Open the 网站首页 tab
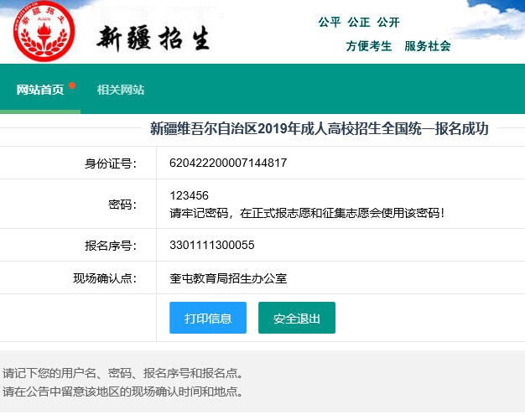The width and height of the screenshot is (525, 420). point(40,90)
